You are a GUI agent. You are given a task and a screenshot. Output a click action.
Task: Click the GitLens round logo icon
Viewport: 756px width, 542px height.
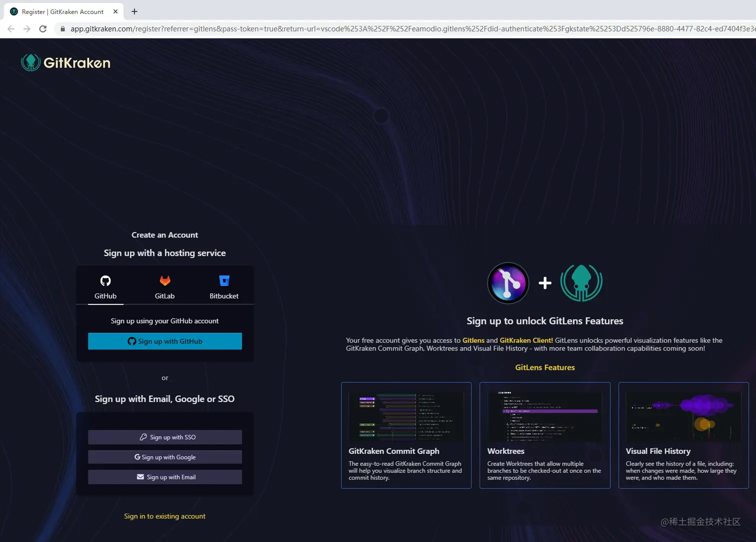pos(508,283)
